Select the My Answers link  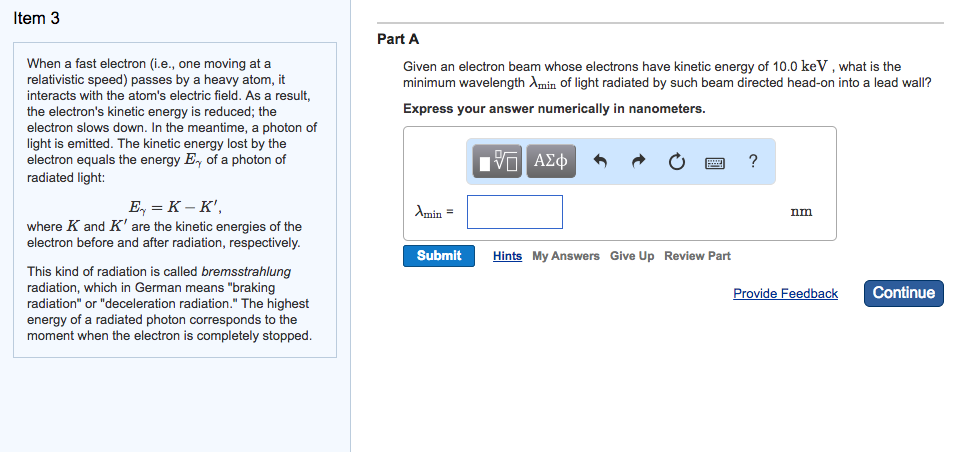pyautogui.click(x=566, y=256)
